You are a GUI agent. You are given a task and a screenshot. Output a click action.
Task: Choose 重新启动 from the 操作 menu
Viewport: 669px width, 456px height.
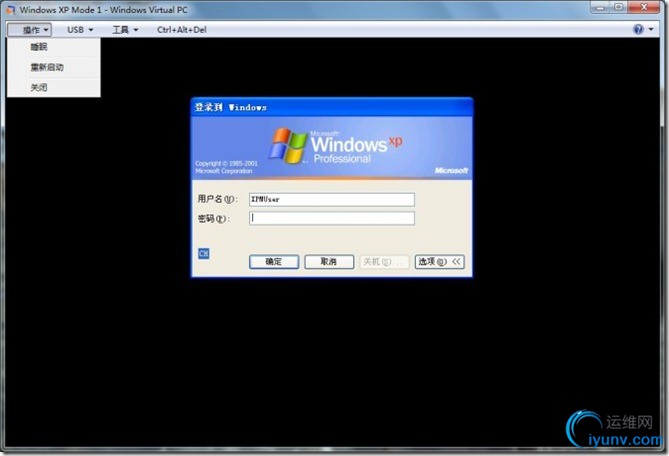pos(54,67)
